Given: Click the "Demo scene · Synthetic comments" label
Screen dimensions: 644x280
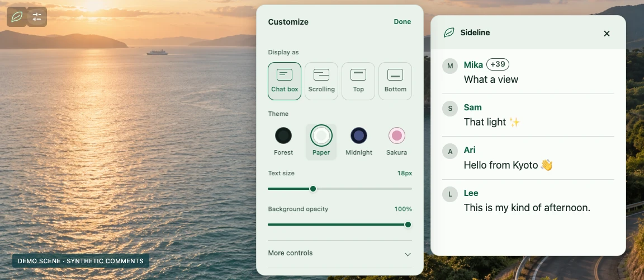Looking at the screenshot, I should coord(80,261).
